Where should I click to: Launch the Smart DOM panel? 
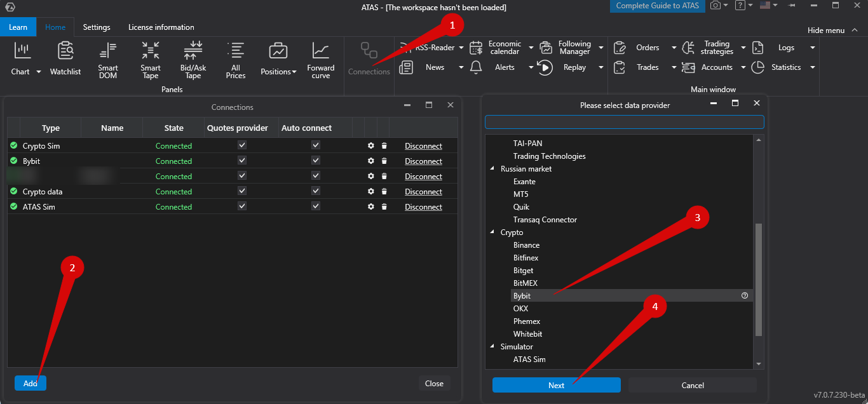point(108,60)
